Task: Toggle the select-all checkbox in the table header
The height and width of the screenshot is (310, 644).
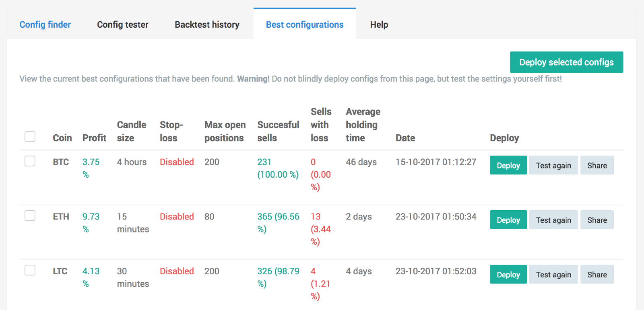Action: pos(30,137)
